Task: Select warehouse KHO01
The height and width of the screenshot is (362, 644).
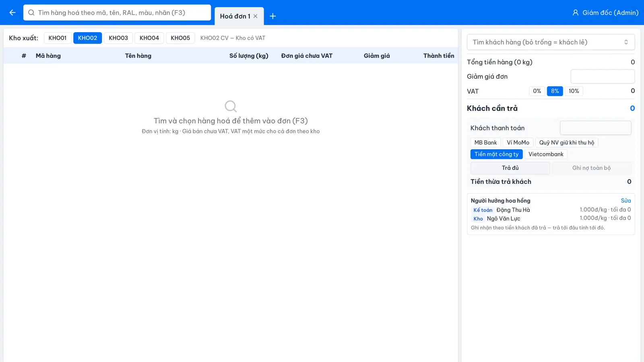Action: tap(58, 38)
